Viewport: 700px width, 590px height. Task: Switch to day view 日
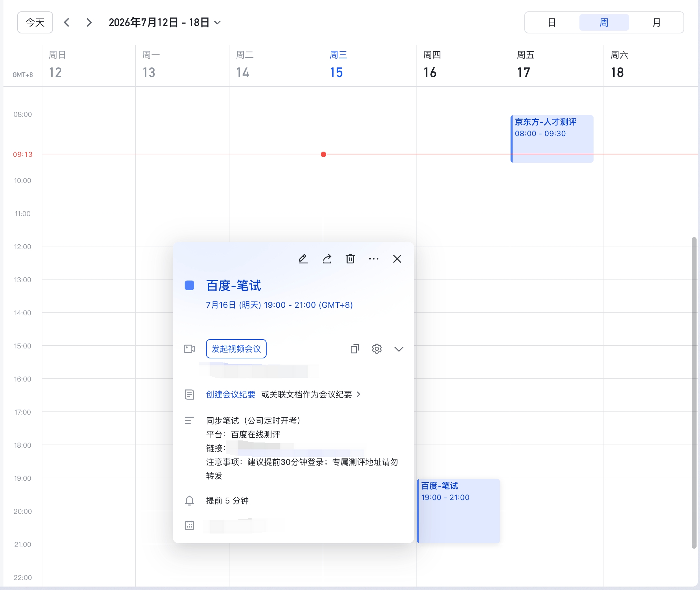[552, 22]
